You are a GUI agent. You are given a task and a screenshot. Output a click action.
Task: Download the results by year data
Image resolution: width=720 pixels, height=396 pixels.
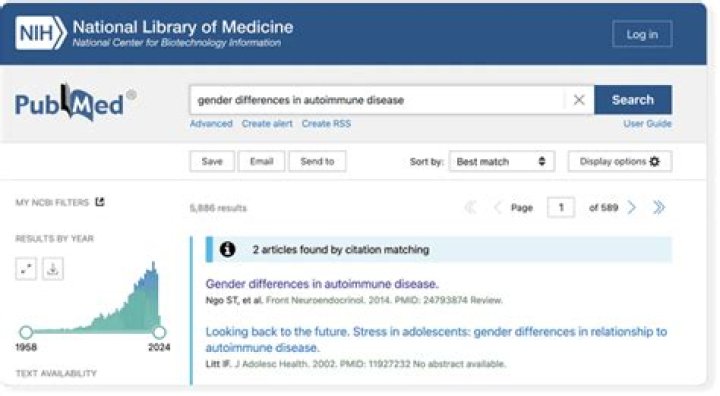53,269
